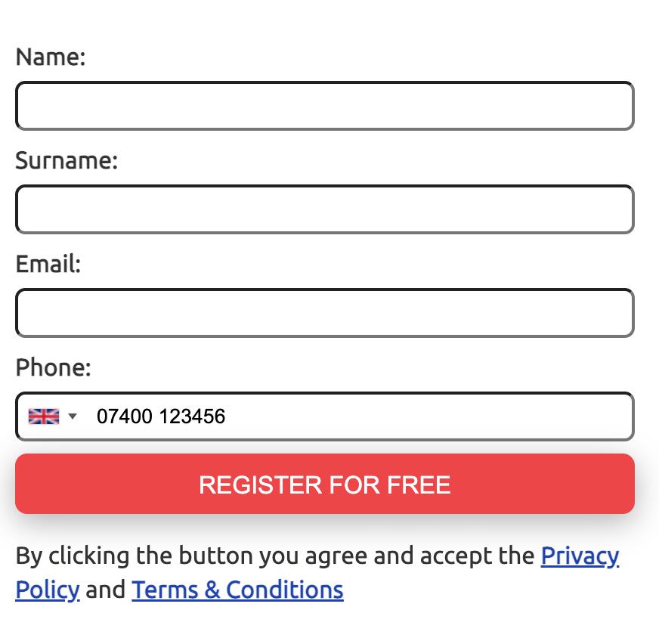The height and width of the screenshot is (644, 659).
Task: Click the word 'Policy' on second line
Action: (x=48, y=590)
